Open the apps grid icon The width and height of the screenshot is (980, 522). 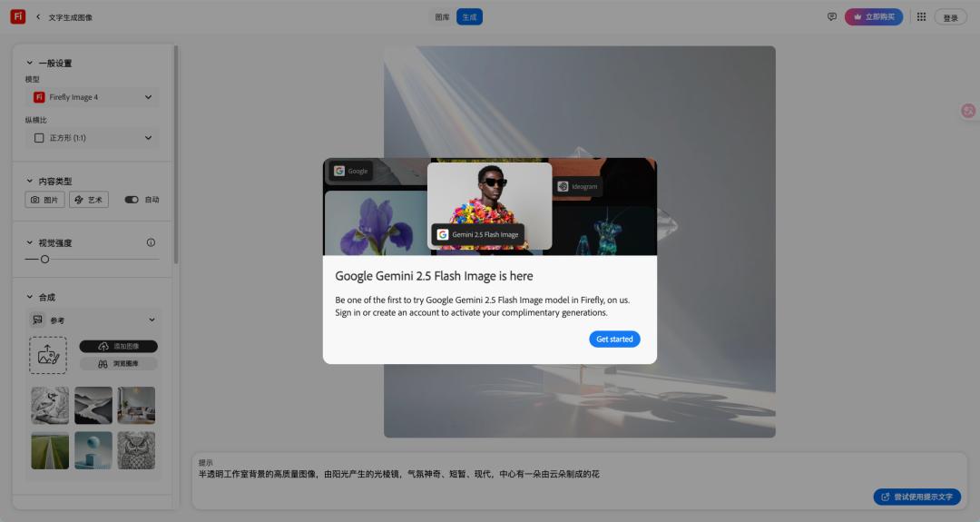921,17
